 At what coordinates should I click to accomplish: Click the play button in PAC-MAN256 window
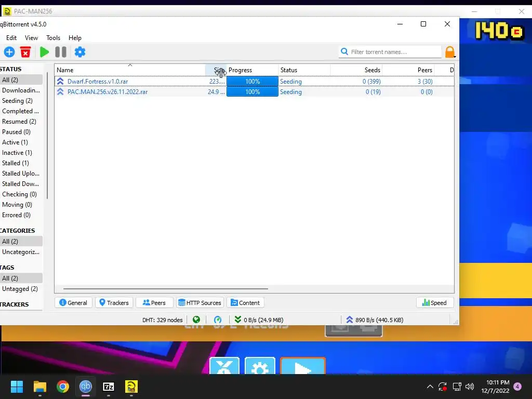(x=303, y=366)
